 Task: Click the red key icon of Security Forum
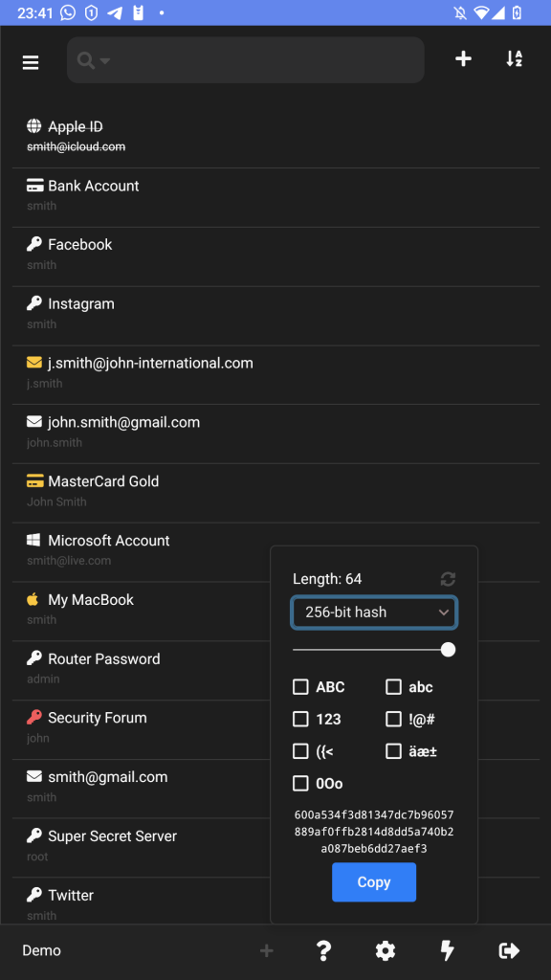coord(34,718)
